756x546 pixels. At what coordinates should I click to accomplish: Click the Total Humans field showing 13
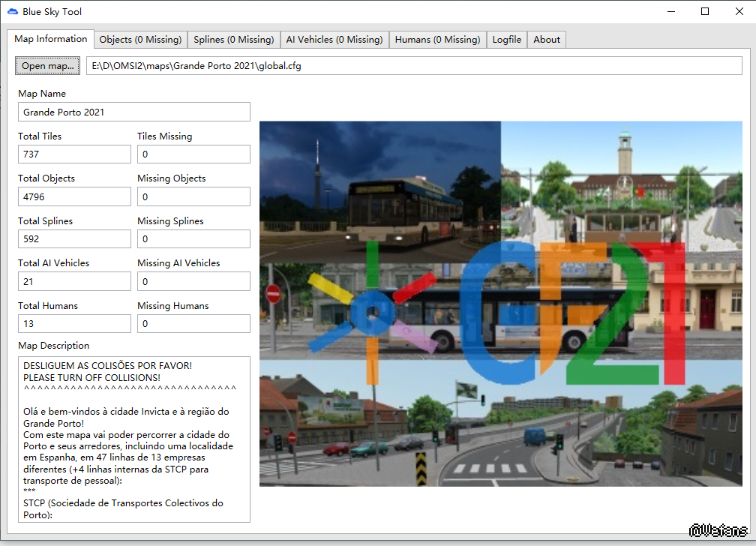(x=74, y=324)
